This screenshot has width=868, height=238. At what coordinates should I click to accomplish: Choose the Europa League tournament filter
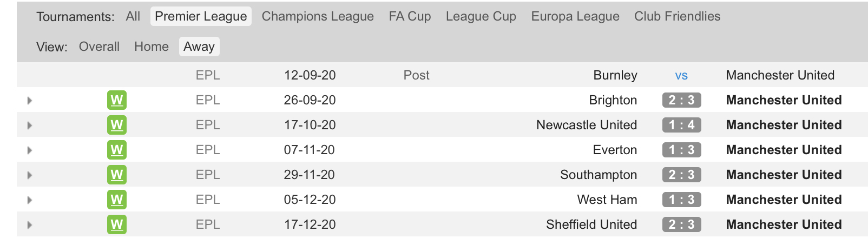(x=575, y=16)
